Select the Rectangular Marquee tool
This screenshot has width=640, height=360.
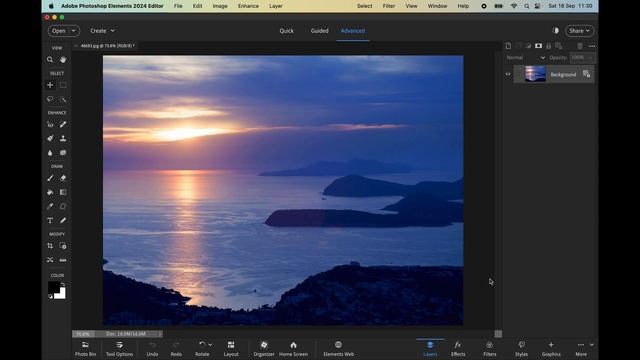pyautogui.click(x=63, y=85)
